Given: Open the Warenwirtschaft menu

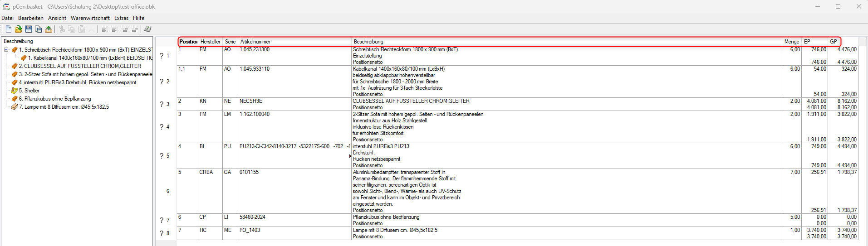Looking at the screenshot, I should click(90, 18).
